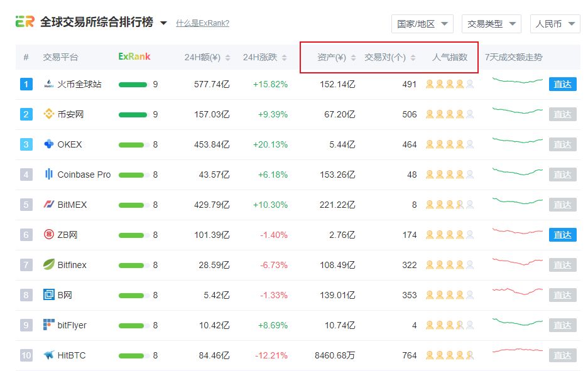Click popularity stars in the HitBTC row

coord(450,355)
